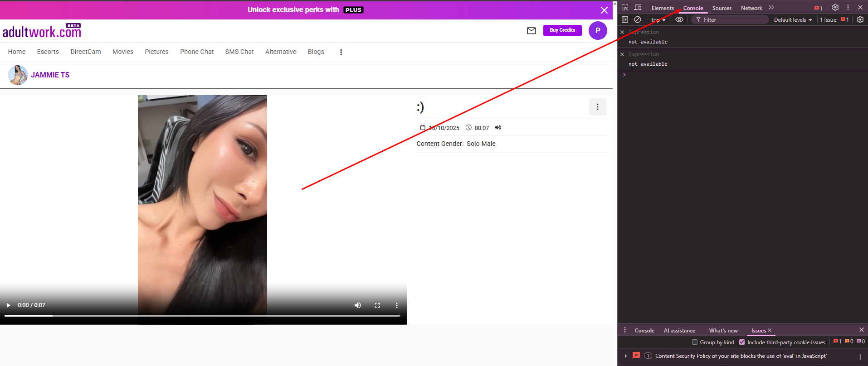Click the inspect element picker icon
The image size is (868, 366).
[625, 8]
